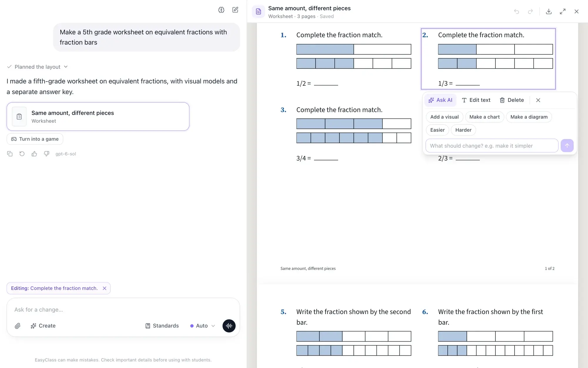588x368 pixels.
Task: Give thumbs up to the response
Action: click(34, 154)
